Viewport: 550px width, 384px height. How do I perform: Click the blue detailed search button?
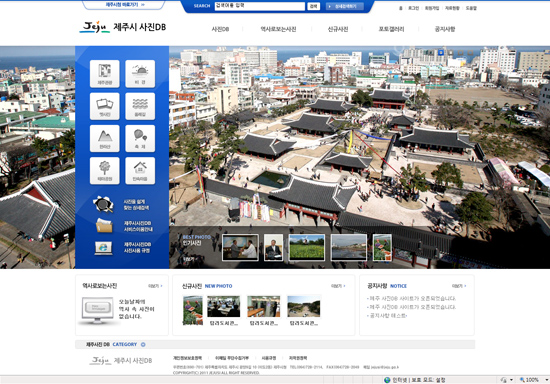click(x=344, y=6)
